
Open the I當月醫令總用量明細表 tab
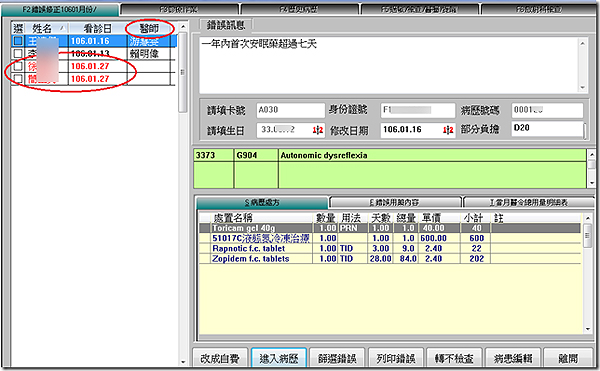tap(528, 202)
